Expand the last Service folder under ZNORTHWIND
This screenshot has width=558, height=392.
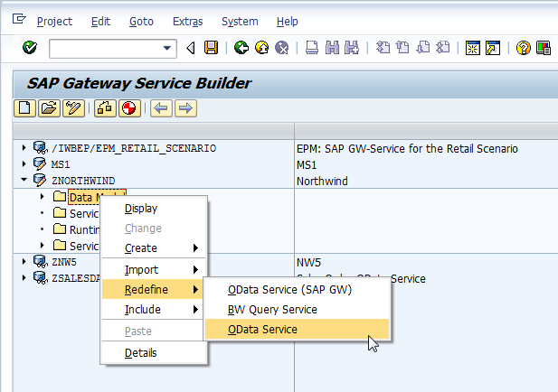tap(42, 245)
